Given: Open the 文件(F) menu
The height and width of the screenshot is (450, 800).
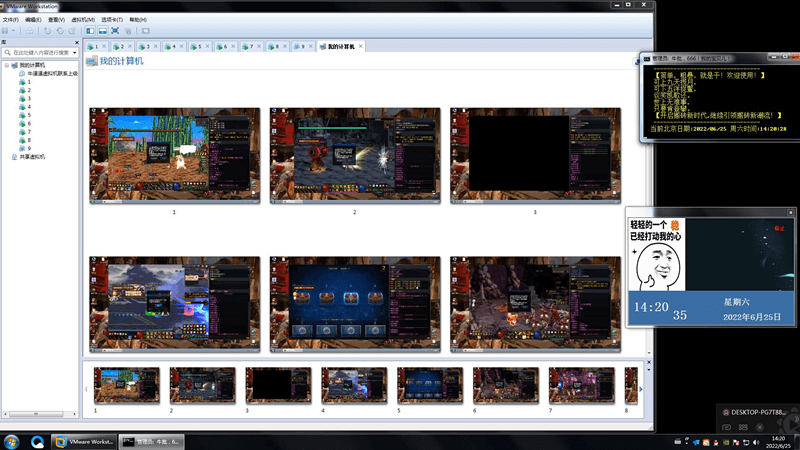Looking at the screenshot, I should click(x=10, y=19).
